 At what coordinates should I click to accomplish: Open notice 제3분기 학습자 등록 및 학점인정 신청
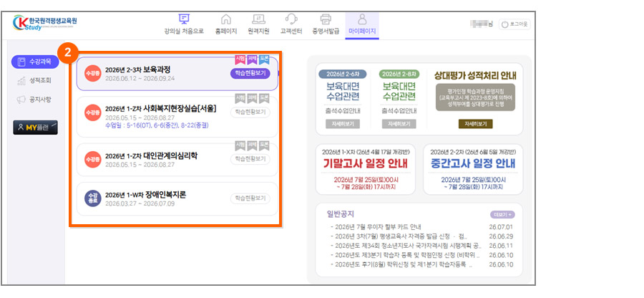[x=406, y=255]
